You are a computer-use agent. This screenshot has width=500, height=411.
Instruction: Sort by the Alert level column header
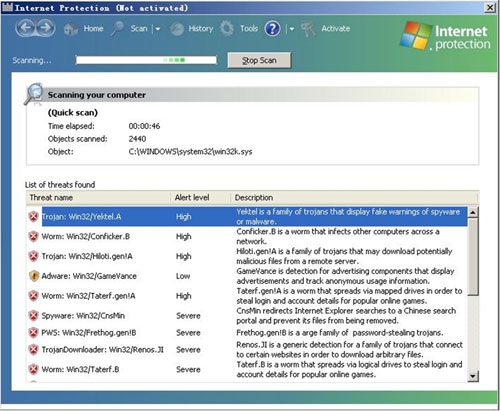(x=201, y=198)
